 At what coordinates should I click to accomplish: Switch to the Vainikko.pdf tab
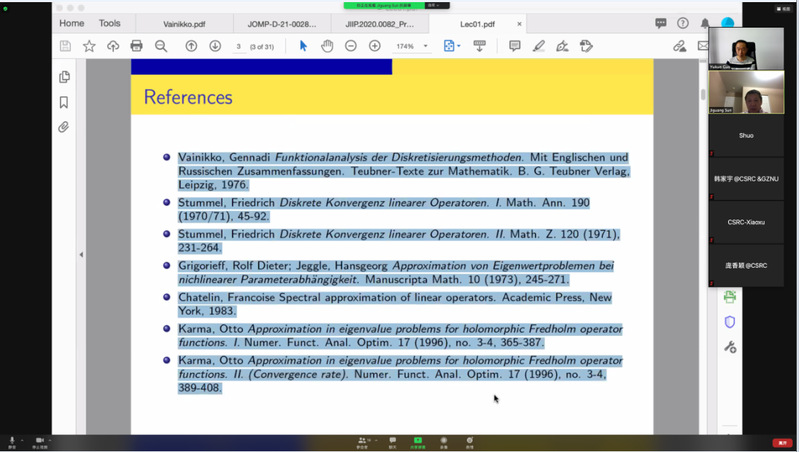pyautogui.click(x=183, y=23)
